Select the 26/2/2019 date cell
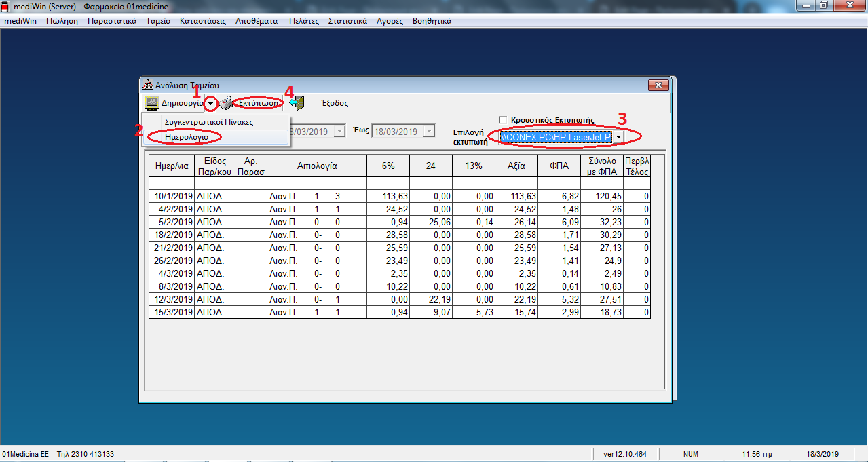The height and width of the screenshot is (462, 868). tap(172, 261)
